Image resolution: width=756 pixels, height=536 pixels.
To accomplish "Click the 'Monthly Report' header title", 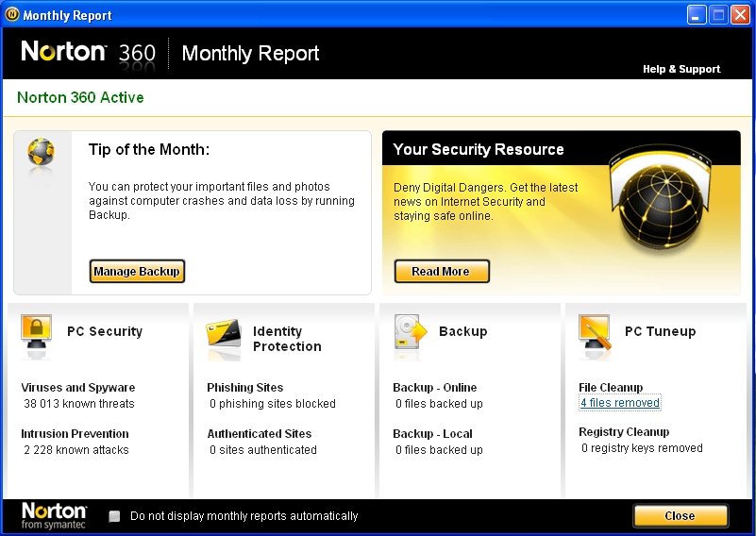I will click(250, 53).
